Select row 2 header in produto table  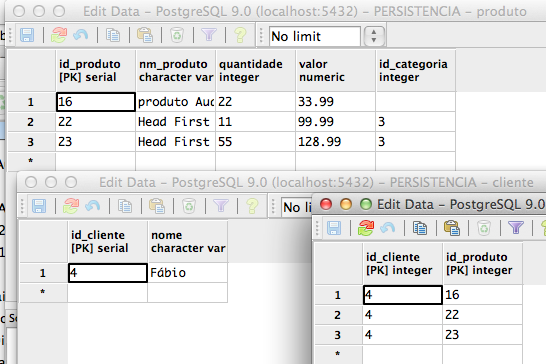[x=31, y=122]
